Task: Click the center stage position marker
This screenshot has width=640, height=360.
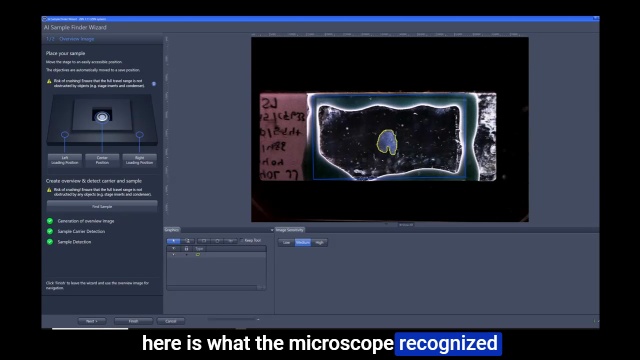Action: pyautogui.click(x=102, y=117)
